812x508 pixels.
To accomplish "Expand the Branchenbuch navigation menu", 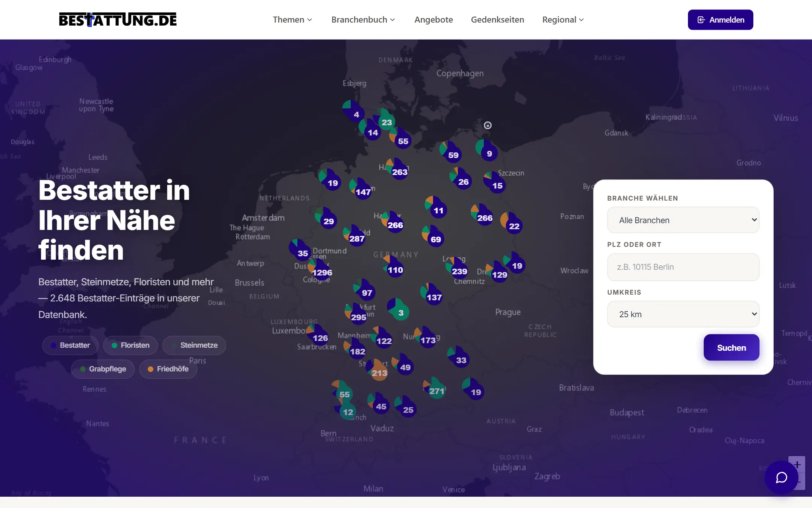I will pyautogui.click(x=363, y=20).
